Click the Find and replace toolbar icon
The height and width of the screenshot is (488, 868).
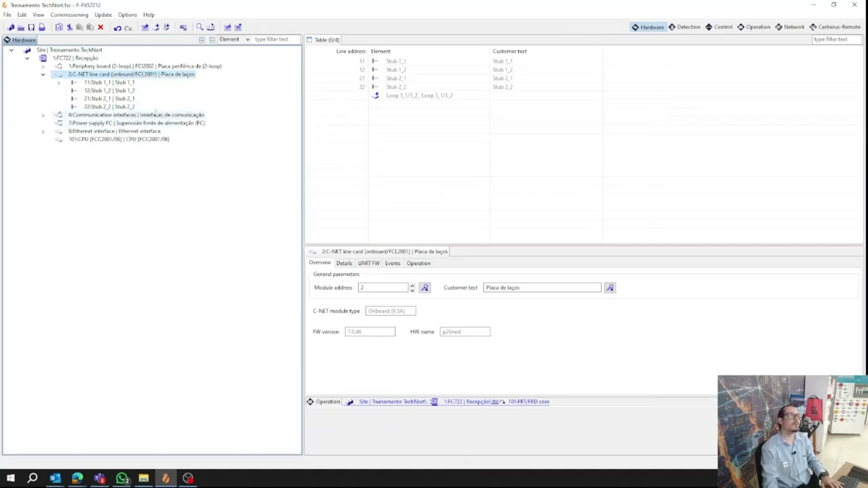click(210, 27)
